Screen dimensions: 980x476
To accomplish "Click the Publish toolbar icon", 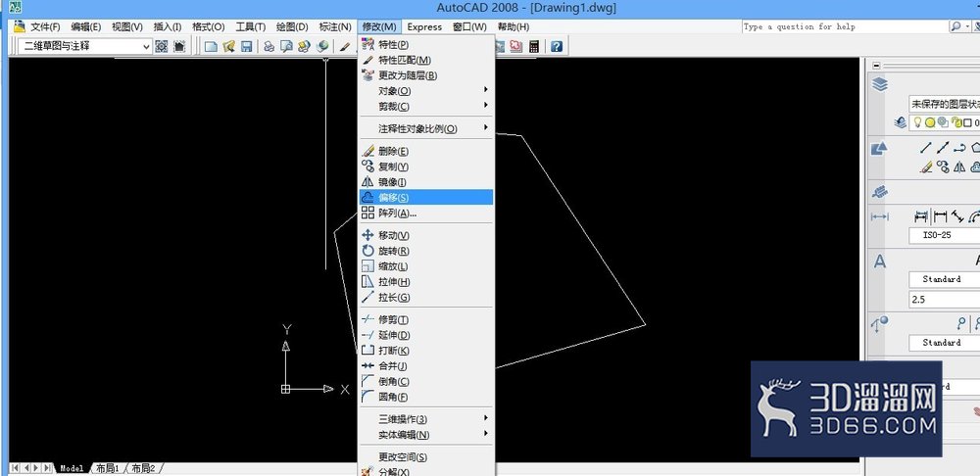I will coord(305,46).
